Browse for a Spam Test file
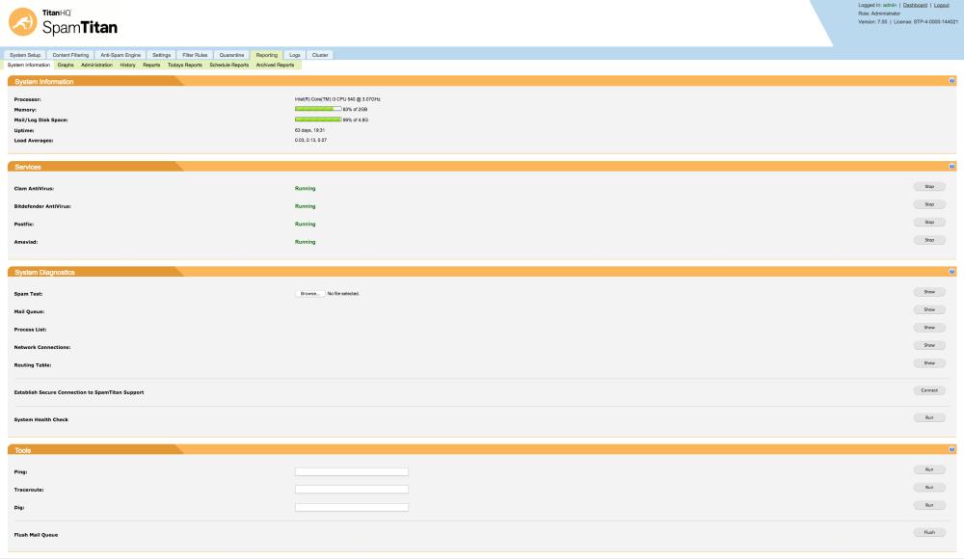The width and height of the screenshot is (964, 560). pyautogui.click(x=309, y=293)
